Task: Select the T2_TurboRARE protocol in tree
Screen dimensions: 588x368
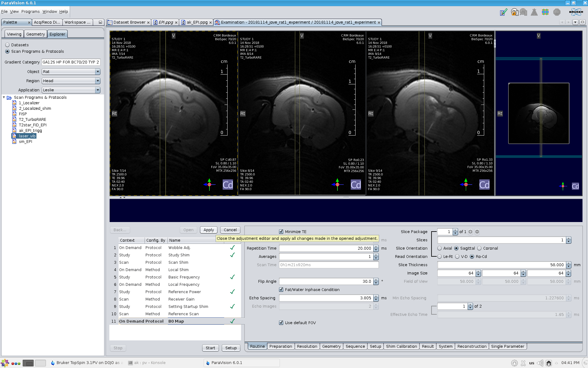Action: [32, 120]
